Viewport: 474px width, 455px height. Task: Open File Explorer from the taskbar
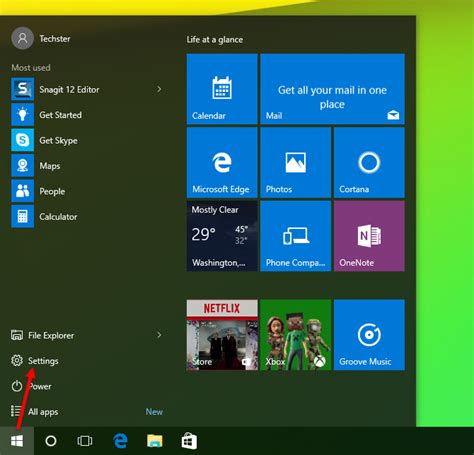pyautogui.click(x=155, y=441)
